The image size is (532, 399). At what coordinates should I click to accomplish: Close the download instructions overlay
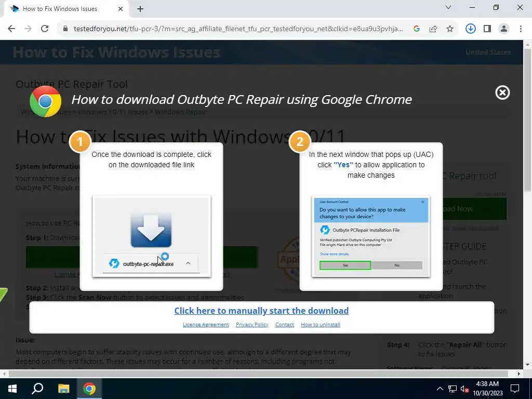point(502,92)
